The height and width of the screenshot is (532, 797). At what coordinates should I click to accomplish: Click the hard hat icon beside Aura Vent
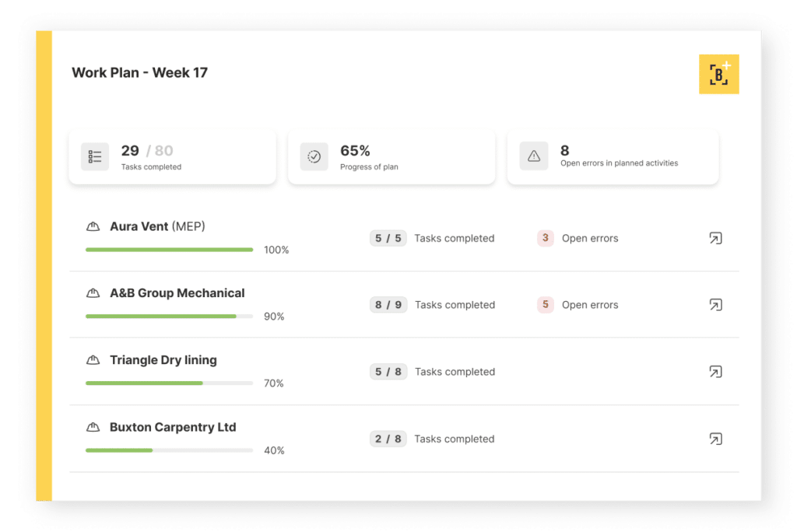coord(93,226)
